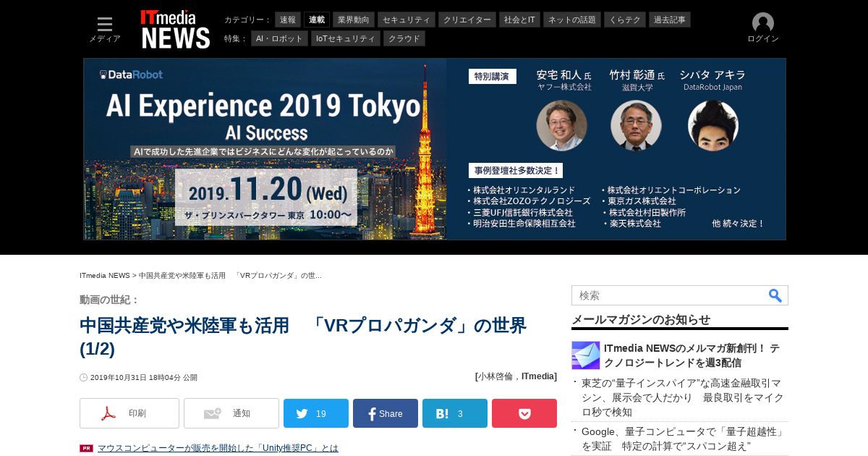
Task: Click the メディア label under menu icon
Action: tap(105, 39)
